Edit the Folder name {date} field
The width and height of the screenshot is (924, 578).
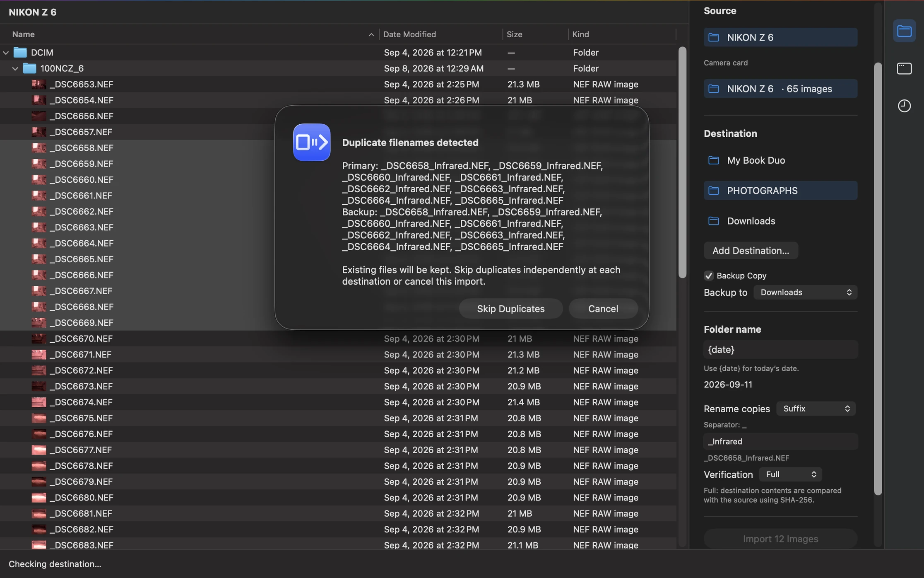pos(780,349)
